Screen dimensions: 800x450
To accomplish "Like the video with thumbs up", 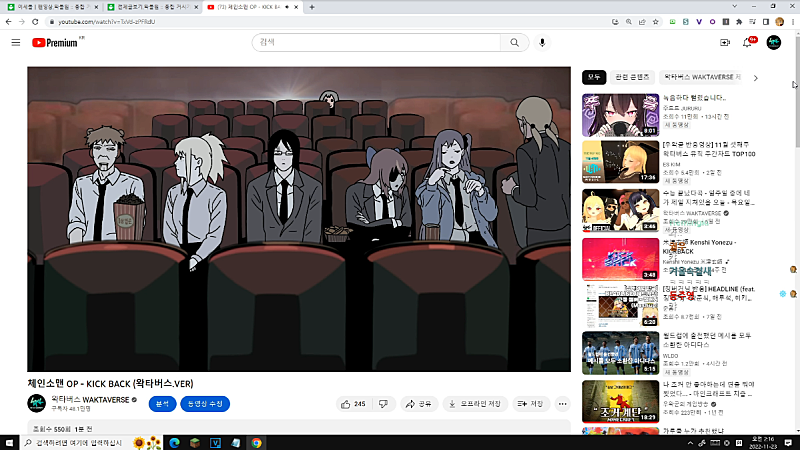I will [354, 404].
